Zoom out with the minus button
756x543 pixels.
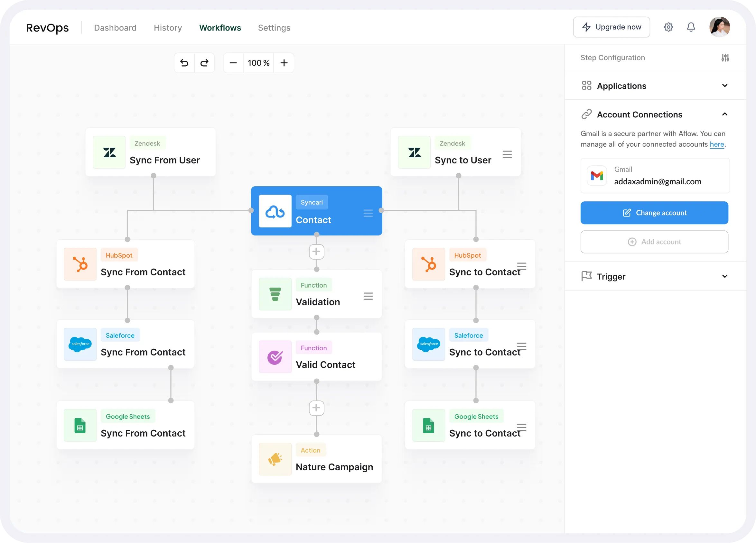point(233,63)
